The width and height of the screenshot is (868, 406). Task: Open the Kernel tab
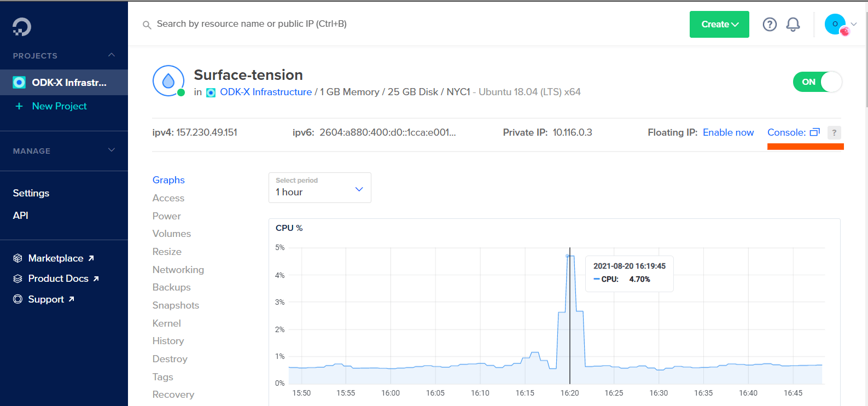coord(167,323)
